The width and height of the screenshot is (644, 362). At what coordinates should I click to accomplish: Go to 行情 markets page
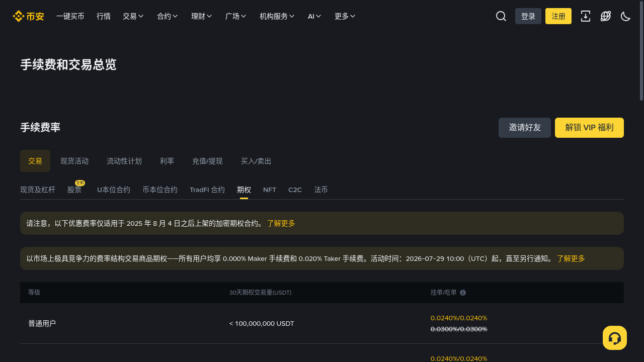coord(104,16)
